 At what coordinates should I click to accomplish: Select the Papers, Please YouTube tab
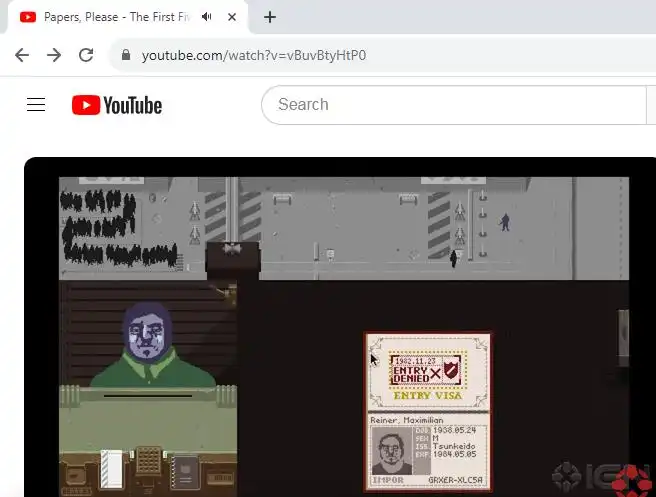[x=128, y=17]
